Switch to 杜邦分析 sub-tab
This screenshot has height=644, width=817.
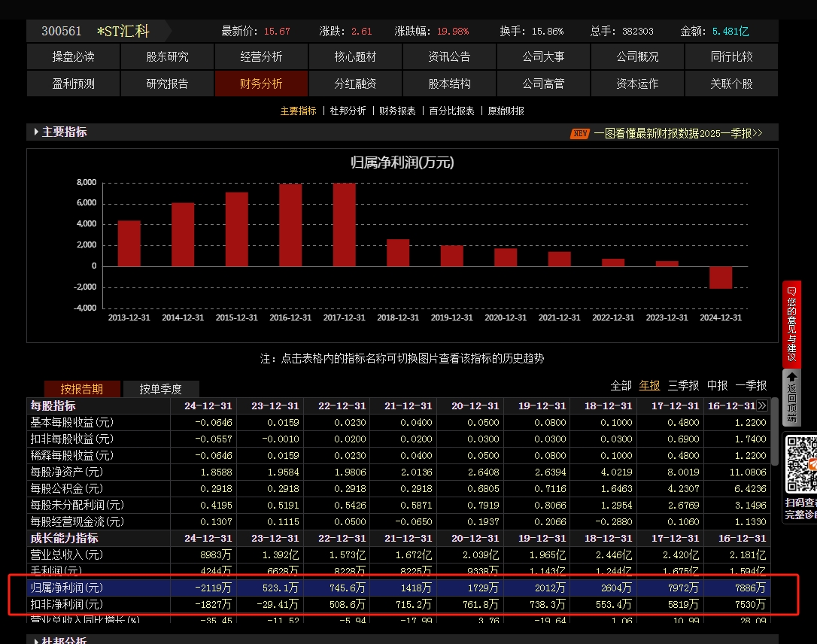(x=348, y=111)
